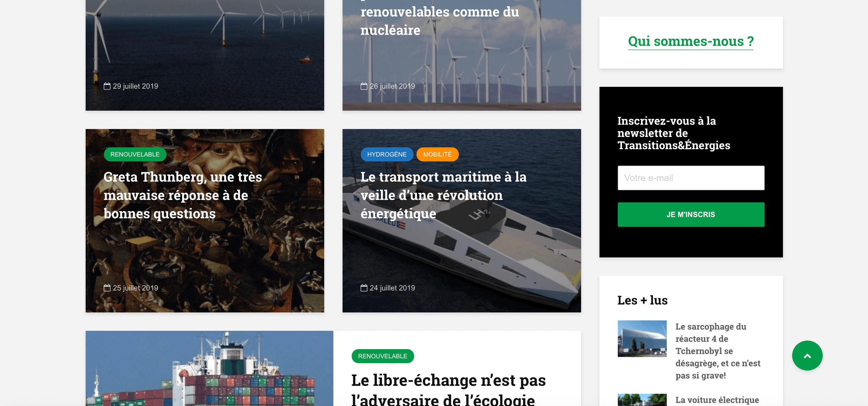This screenshot has height=406, width=868.
Task: Open La voiture électrique article link
Action: click(717, 400)
